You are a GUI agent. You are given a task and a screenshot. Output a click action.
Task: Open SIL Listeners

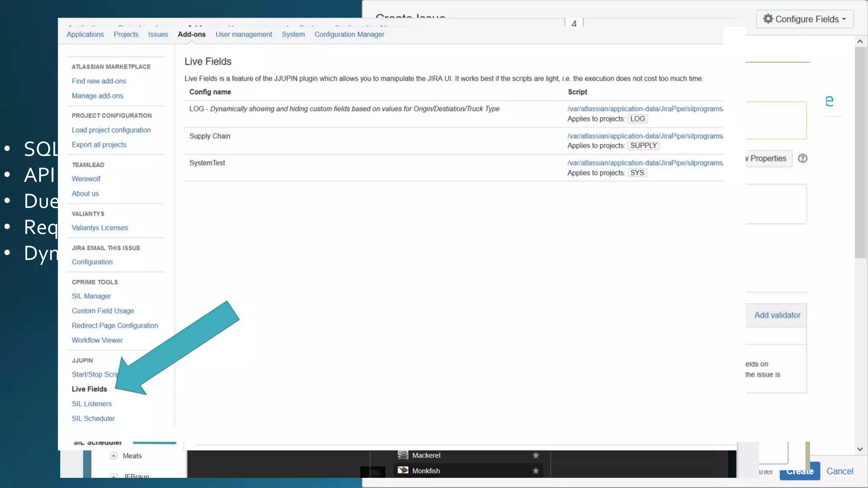coord(92,404)
